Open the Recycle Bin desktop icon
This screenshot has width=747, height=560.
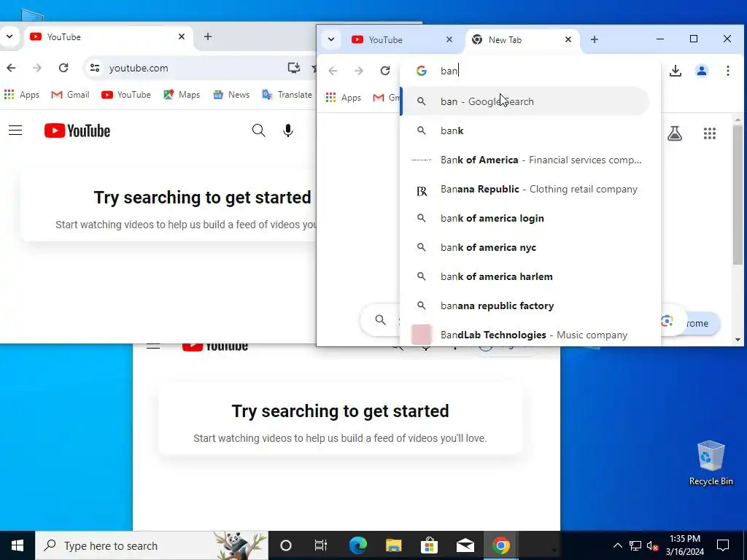coord(711,462)
